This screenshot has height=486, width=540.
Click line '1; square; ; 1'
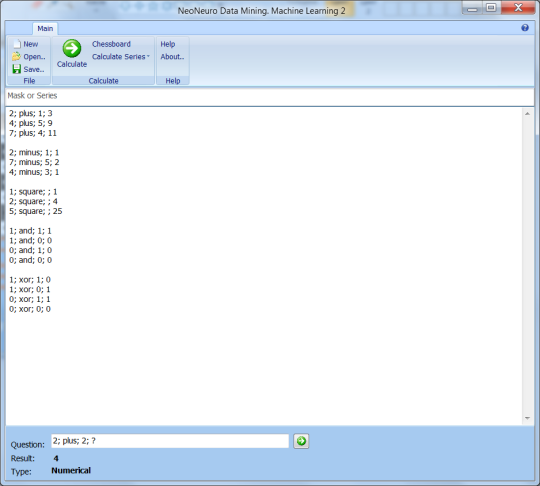(x=33, y=192)
